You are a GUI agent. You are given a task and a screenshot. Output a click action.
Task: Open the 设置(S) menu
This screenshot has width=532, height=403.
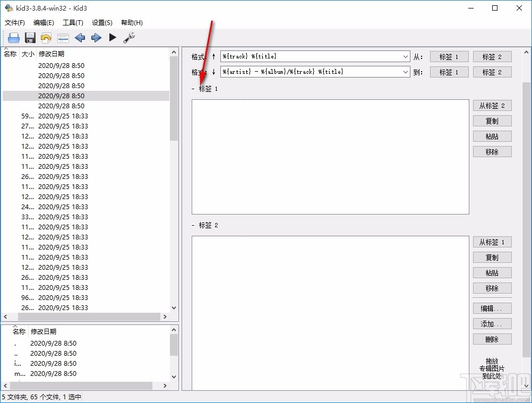[x=102, y=23]
